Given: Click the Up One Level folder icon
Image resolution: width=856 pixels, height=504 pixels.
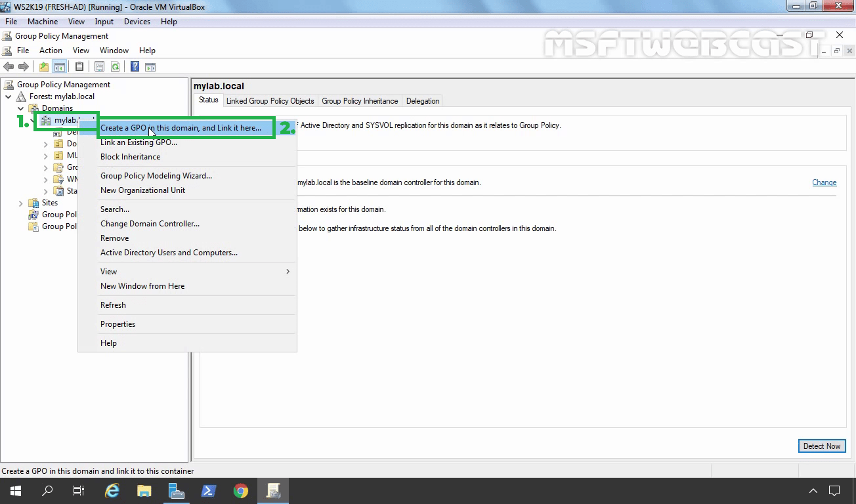Looking at the screenshot, I should click(x=43, y=66).
